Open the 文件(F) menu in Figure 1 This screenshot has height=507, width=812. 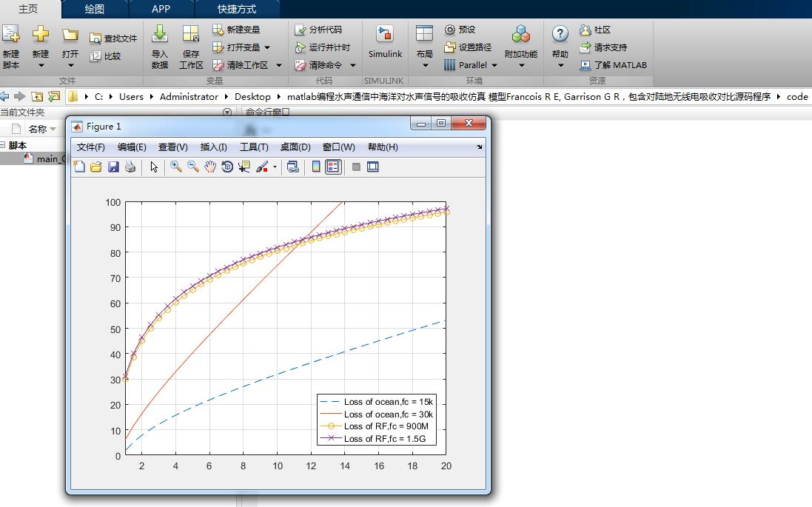click(x=90, y=147)
